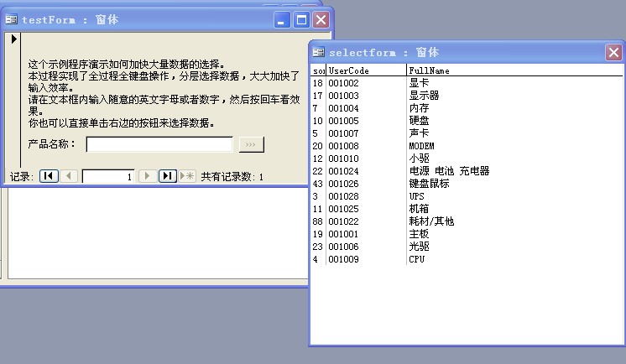The image size is (626, 364).
Task: Click sort value 43 in the 键盘鼠标 row
Action: click(x=317, y=184)
